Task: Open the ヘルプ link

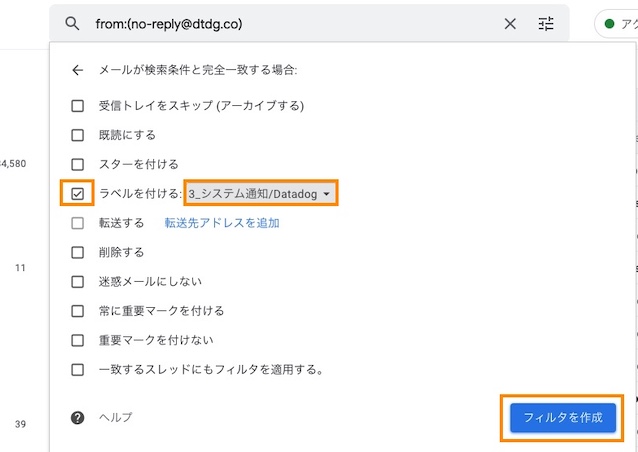Action: [x=116, y=417]
